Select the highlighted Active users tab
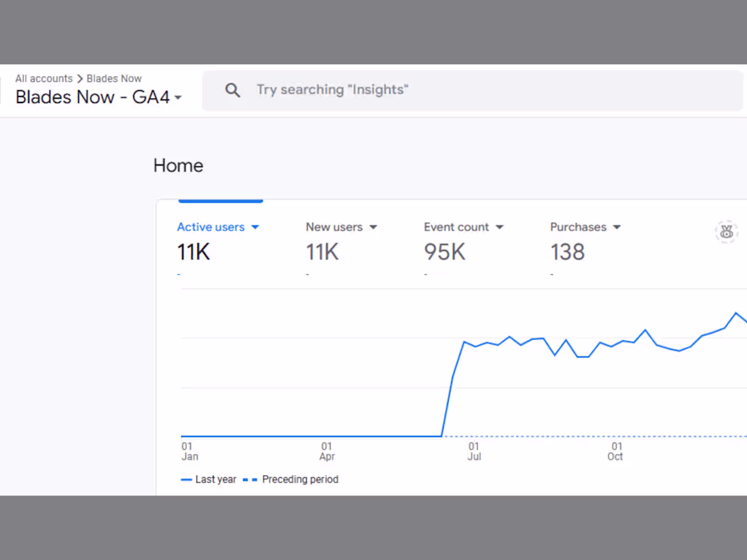747x560 pixels. pos(211,227)
